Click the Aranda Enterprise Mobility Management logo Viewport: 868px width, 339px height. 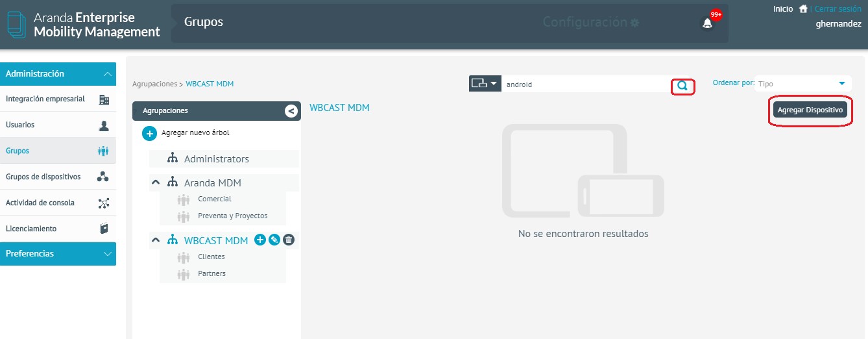[x=84, y=25]
